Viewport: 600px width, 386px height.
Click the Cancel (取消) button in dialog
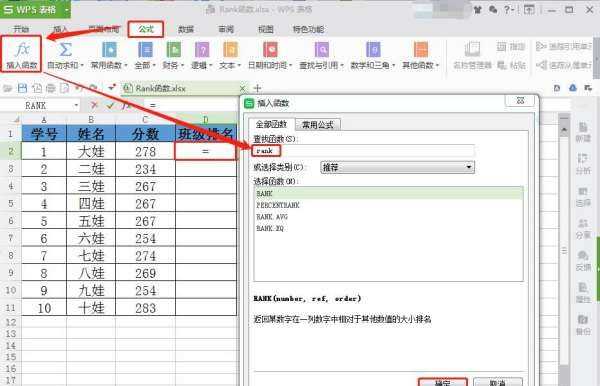tap(498, 382)
